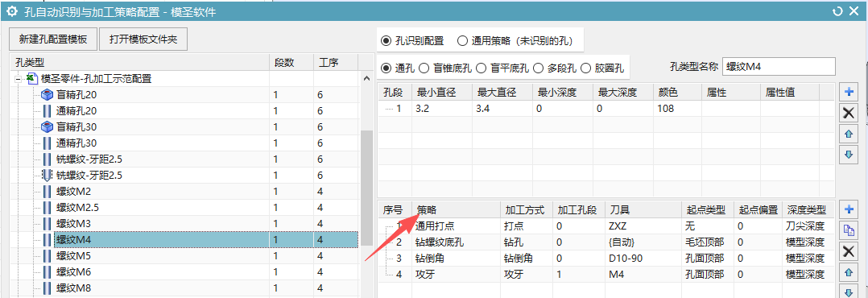
Task: Click the hole icon of 螺纹M5
Action: coord(48,256)
